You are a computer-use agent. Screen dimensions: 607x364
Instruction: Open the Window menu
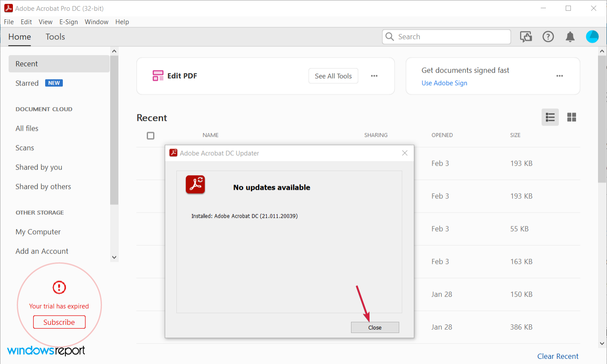(96, 22)
